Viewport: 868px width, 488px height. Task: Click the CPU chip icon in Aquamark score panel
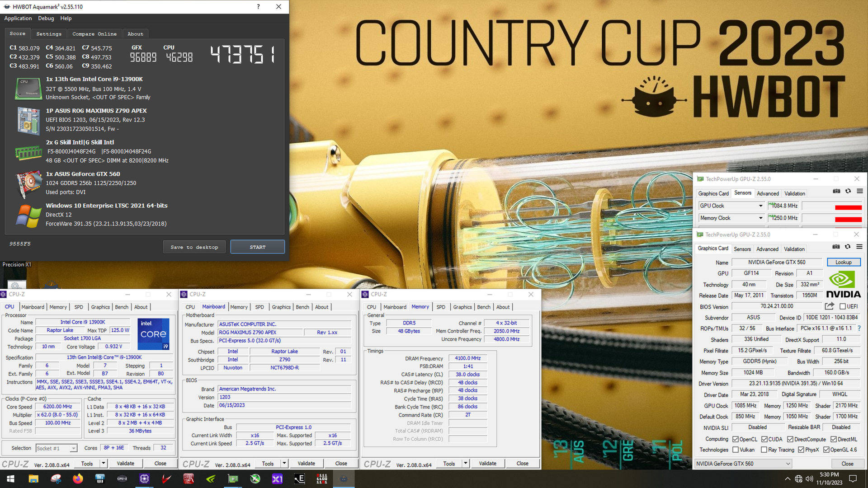coord(28,89)
